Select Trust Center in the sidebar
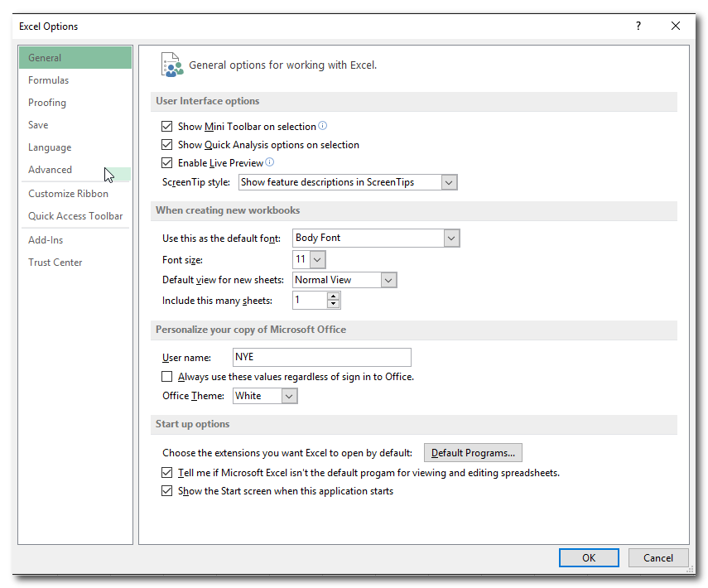708x588 pixels. coord(55,263)
